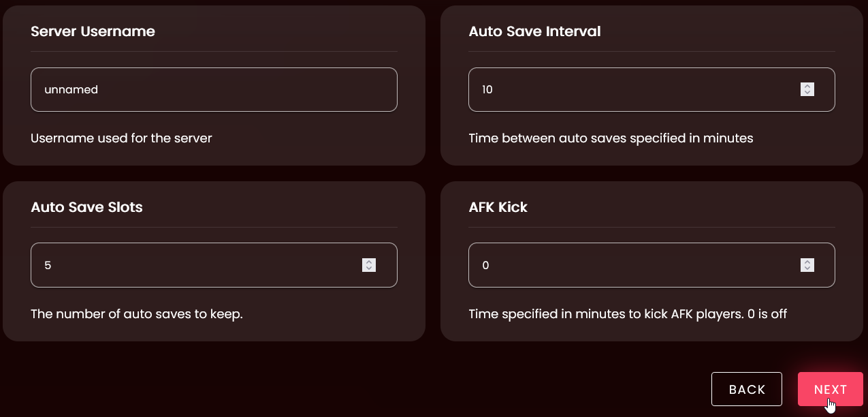Click the "Time between auto saves" description
The width and height of the screenshot is (868, 417).
click(611, 138)
